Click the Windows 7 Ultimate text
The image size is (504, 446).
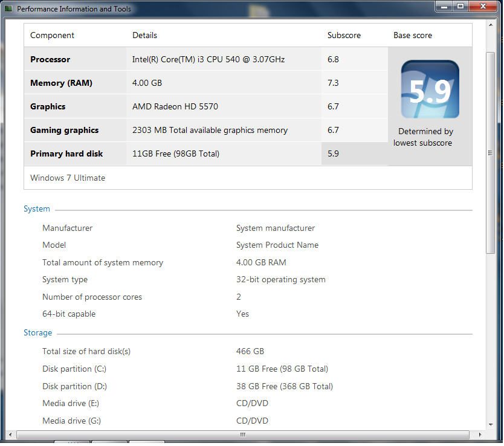(68, 178)
